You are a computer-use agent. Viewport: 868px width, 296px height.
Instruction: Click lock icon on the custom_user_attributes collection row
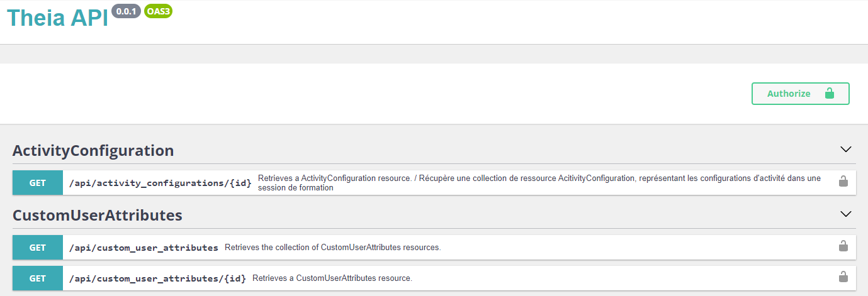pos(843,246)
